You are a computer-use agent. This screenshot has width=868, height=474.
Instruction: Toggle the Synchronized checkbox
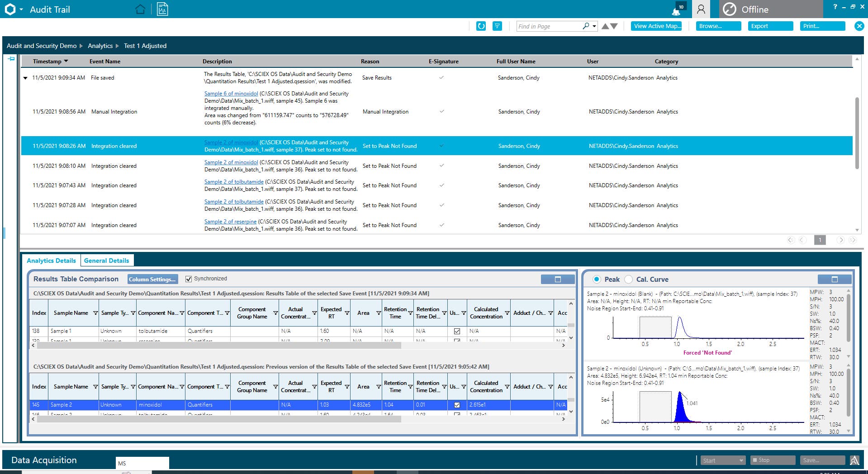coord(189,279)
